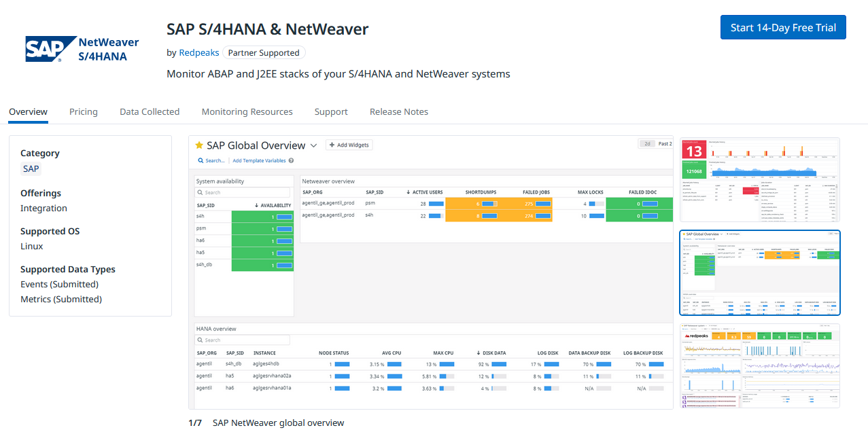The image size is (868, 430).
Task: View the Release Notes tab
Action: pyautogui.click(x=399, y=112)
